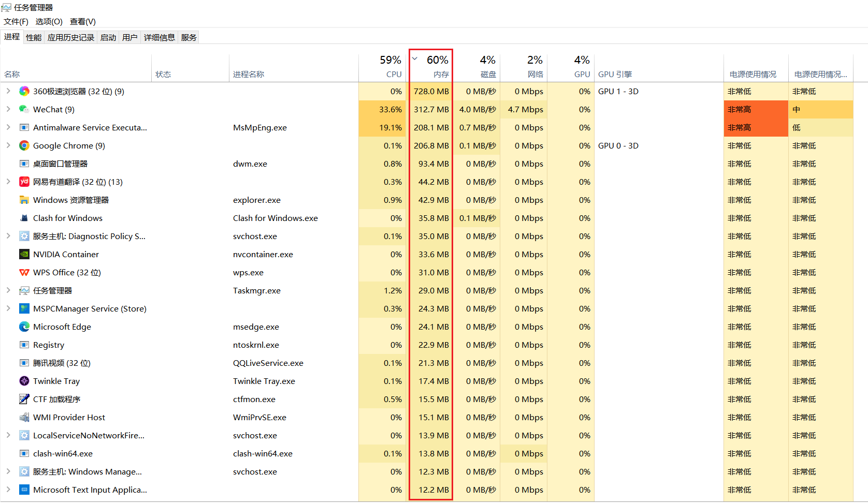This screenshot has width=868, height=503.
Task: Sort by the 内存 column header
Action: pyautogui.click(x=429, y=68)
